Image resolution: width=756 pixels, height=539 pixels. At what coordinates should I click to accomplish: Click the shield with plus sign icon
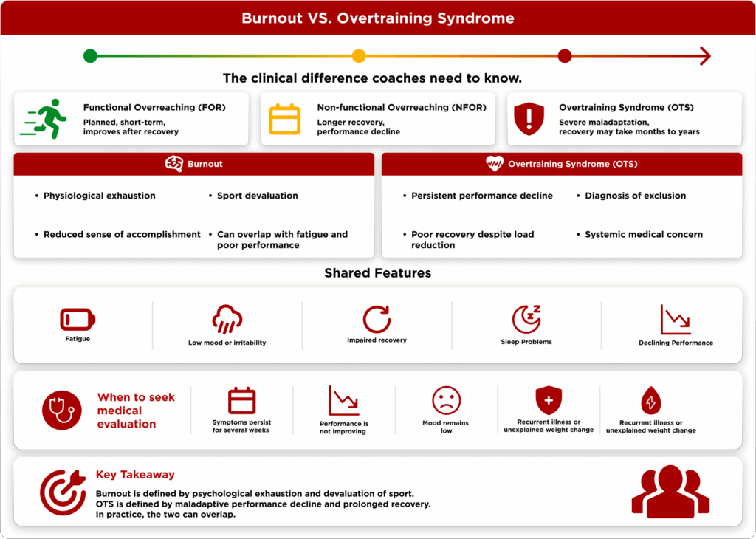pos(549,400)
